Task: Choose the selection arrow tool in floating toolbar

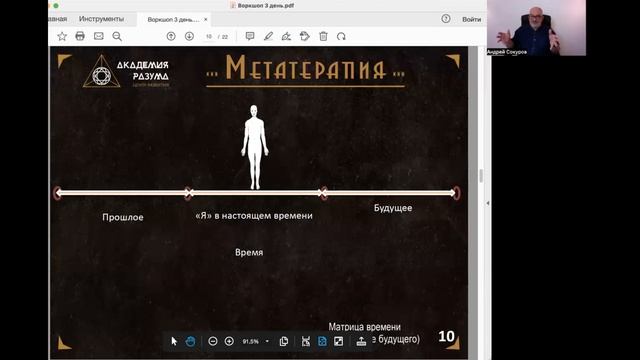Action: pos(174,341)
